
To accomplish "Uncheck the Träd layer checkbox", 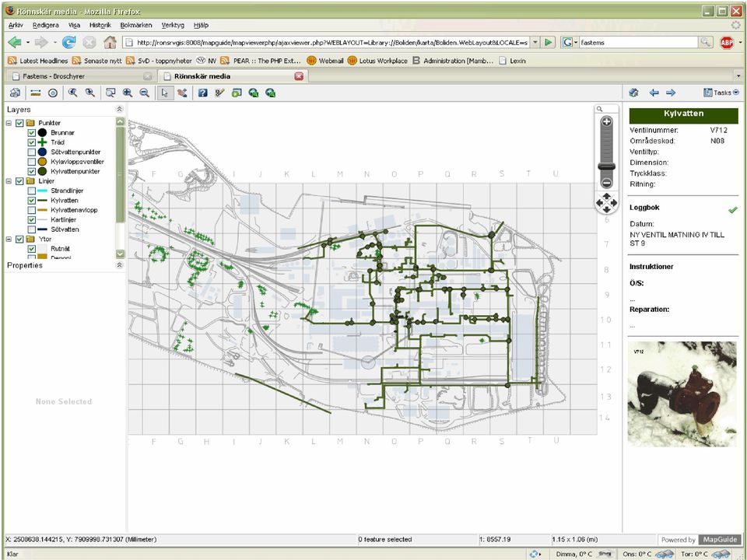I will coord(31,142).
